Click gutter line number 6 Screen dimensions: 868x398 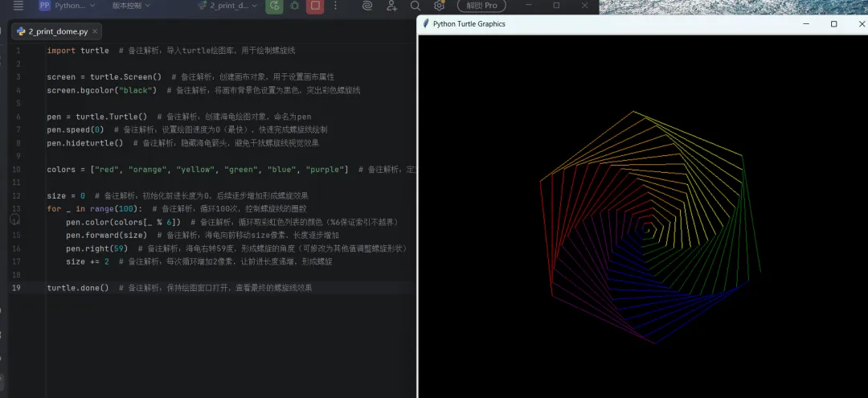18,117
